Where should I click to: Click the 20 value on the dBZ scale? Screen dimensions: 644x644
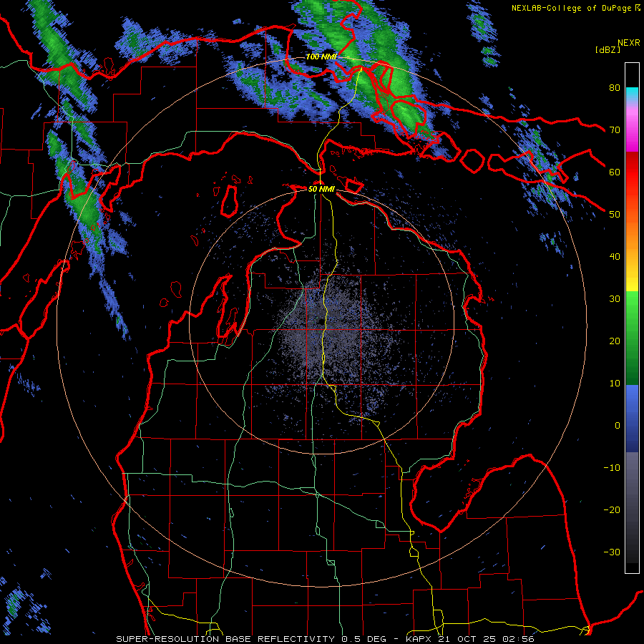point(615,341)
